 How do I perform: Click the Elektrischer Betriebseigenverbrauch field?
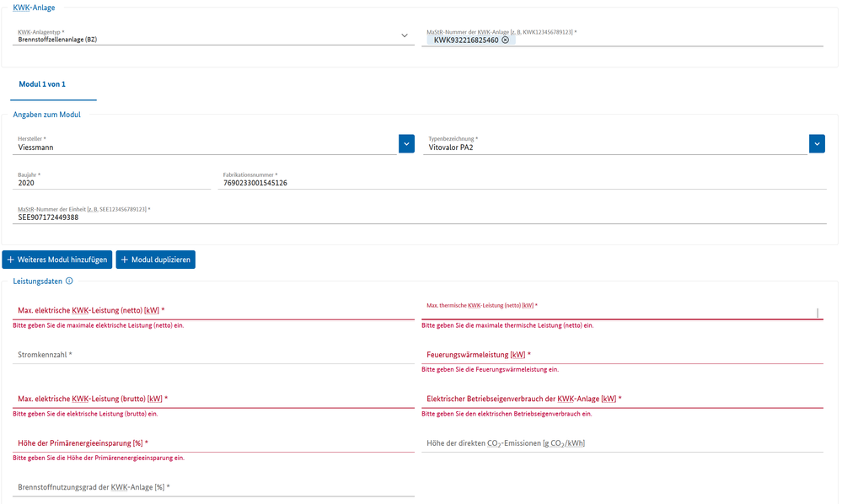pyautogui.click(x=622, y=399)
